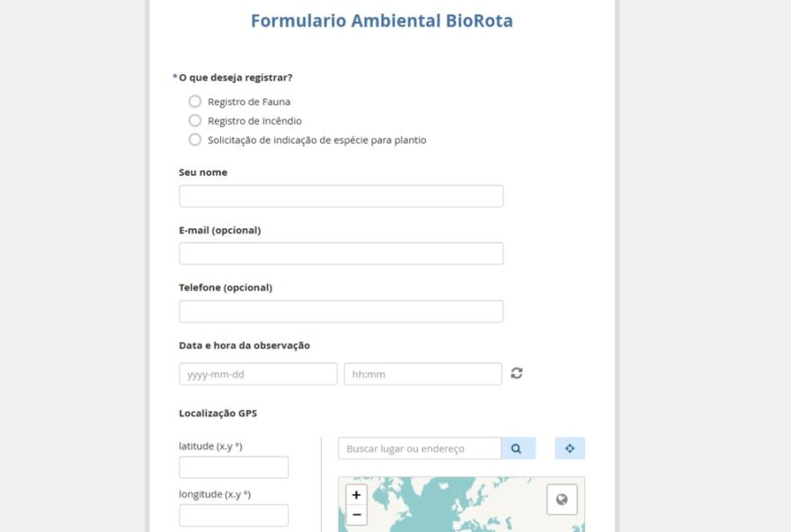Open the hh:mm time picker field
The height and width of the screenshot is (532, 791).
pos(422,374)
